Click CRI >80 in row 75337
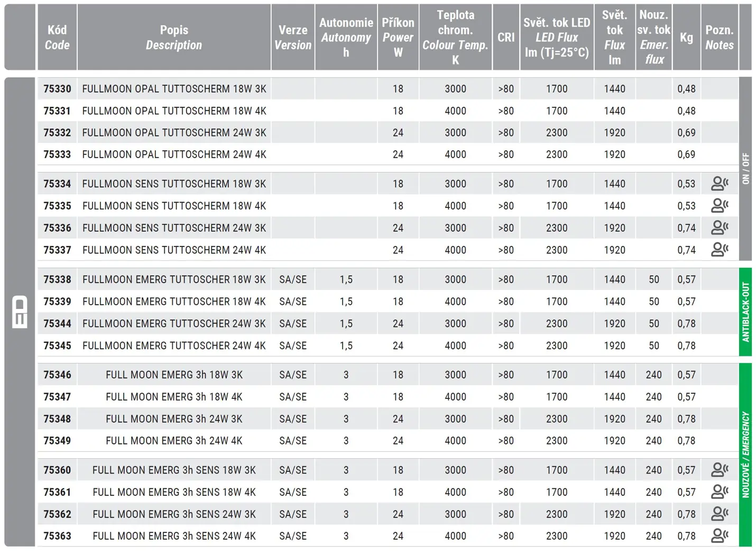This screenshot has width=756, height=554. (x=506, y=250)
